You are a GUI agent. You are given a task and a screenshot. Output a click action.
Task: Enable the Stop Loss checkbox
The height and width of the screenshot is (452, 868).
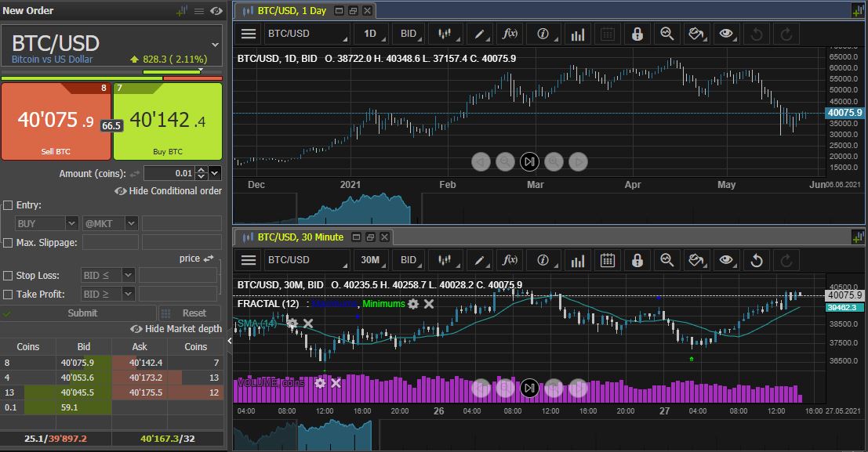[8, 276]
